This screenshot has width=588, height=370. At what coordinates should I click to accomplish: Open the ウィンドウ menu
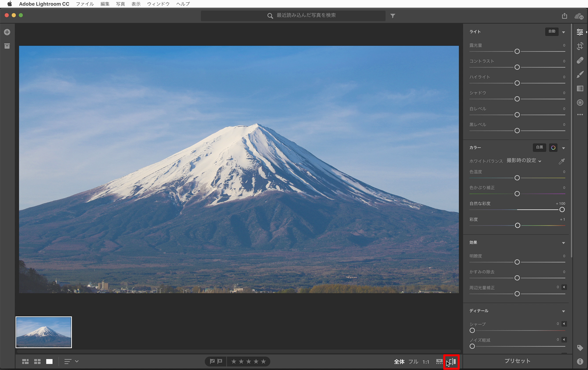(x=158, y=4)
